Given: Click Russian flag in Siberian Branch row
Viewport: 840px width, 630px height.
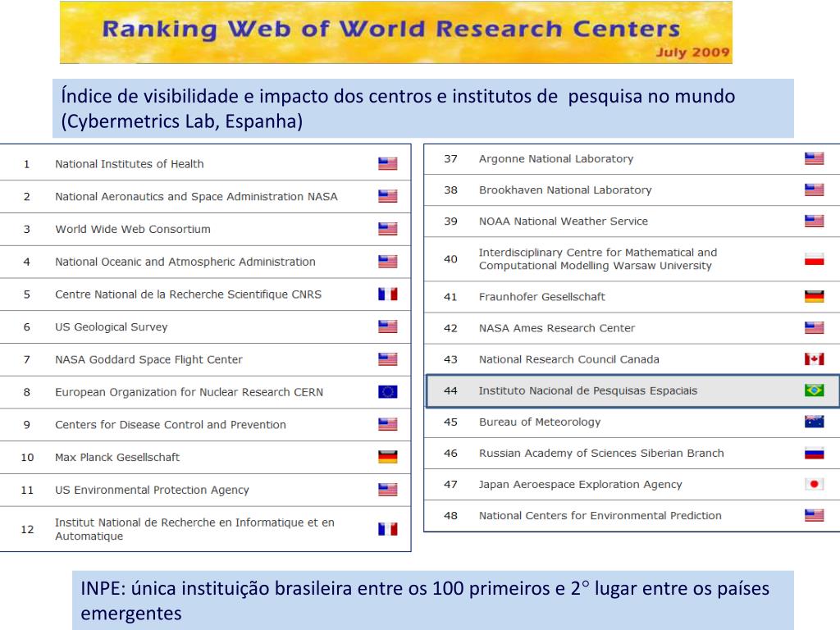Looking at the screenshot, I should (814, 453).
